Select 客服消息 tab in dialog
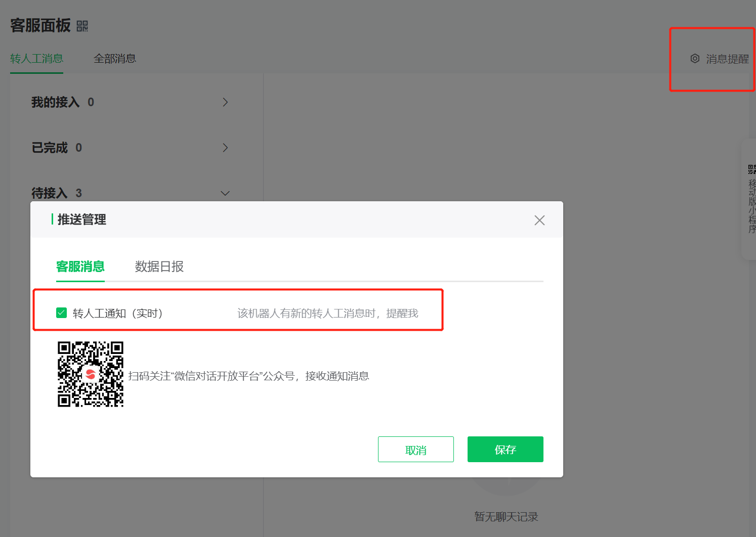Image resolution: width=756 pixels, height=537 pixels. (80, 266)
